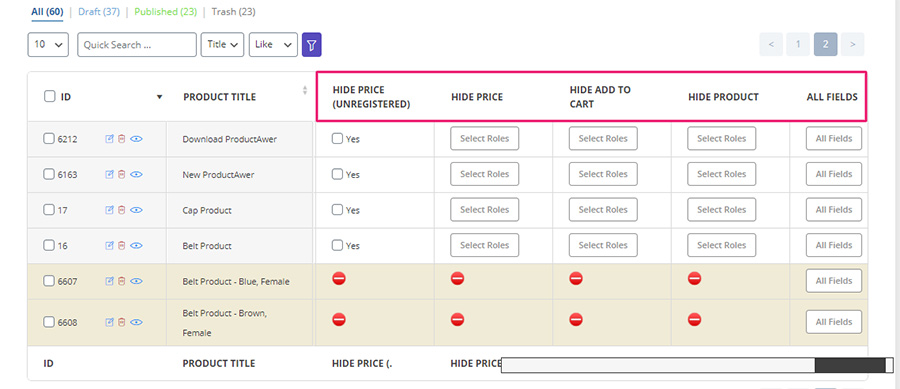Enable Yes for New ProductAwer unregistered price
The image size is (900, 389).
(338, 174)
